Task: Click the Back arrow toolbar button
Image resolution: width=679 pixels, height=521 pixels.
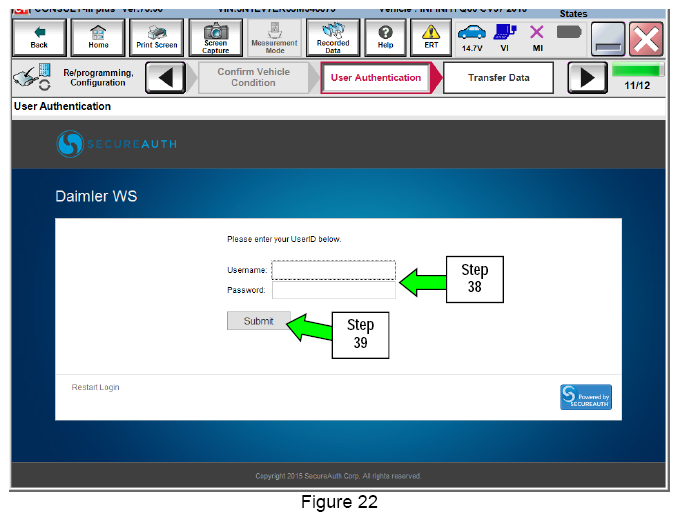Action: (39, 38)
